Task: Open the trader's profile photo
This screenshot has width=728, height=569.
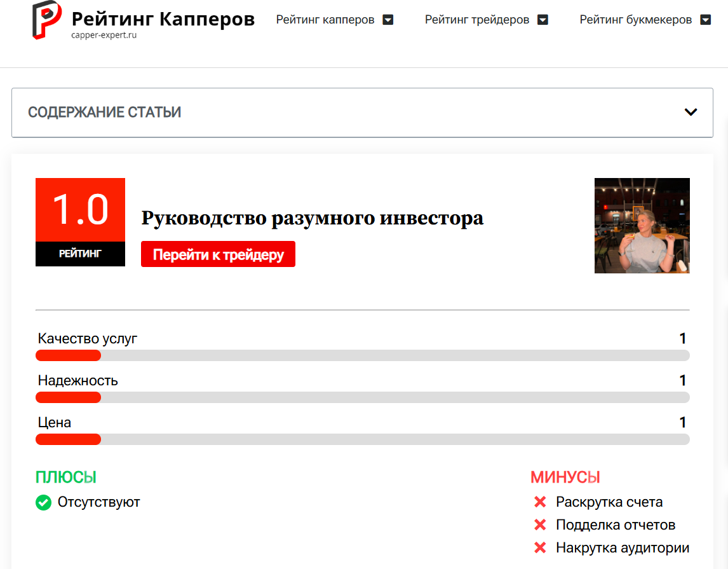Action: [x=642, y=226]
